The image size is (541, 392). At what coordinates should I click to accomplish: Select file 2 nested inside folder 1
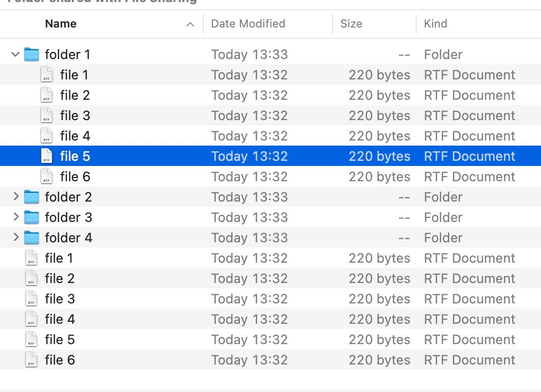(x=75, y=95)
